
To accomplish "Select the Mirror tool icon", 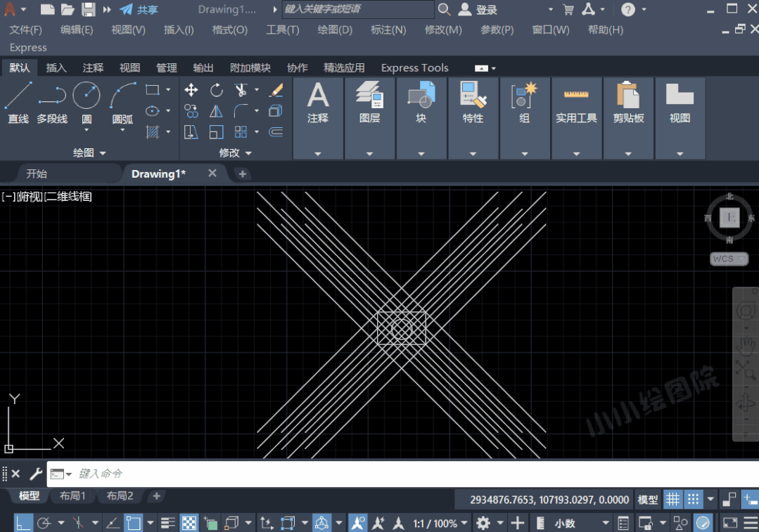I will [x=216, y=111].
